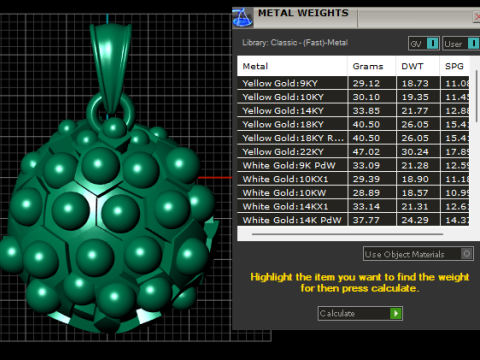The image size is (480, 360).
Task: Select Yellow Gold:9KY row
Action: [353, 83]
